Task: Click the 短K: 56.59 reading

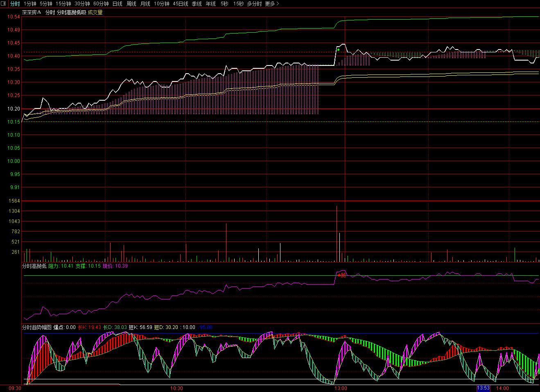Action: point(140,327)
